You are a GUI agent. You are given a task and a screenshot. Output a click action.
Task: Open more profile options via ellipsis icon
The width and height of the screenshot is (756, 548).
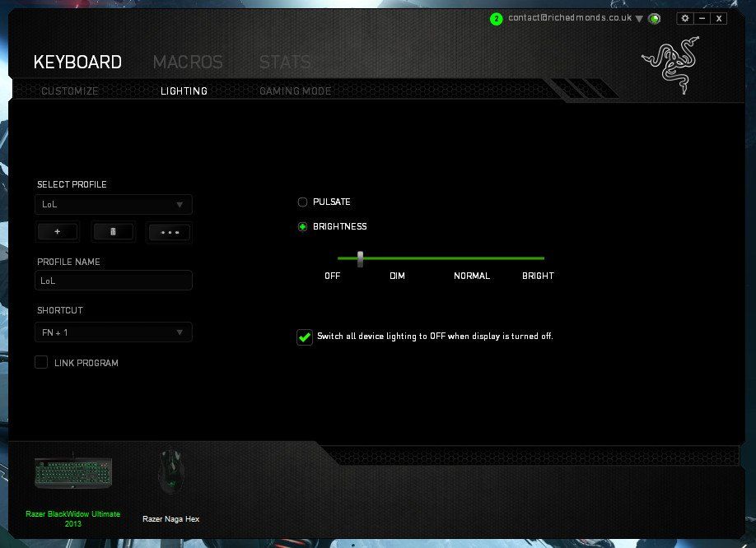coord(169,233)
